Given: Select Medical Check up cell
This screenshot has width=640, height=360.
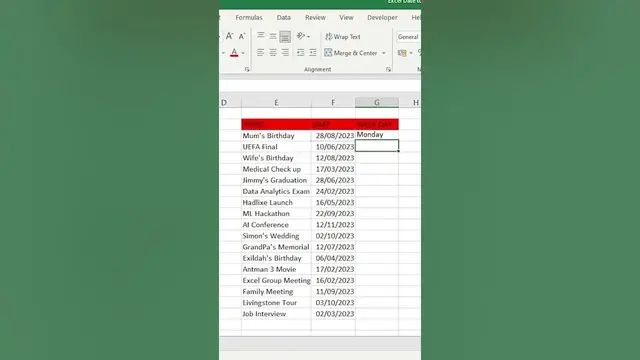Looking at the screenshot, I should 276,169.
